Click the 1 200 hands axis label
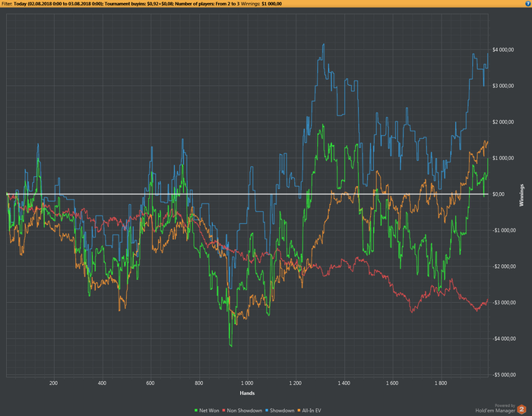This screenshot has width=532, height=416. pos(296,383)
